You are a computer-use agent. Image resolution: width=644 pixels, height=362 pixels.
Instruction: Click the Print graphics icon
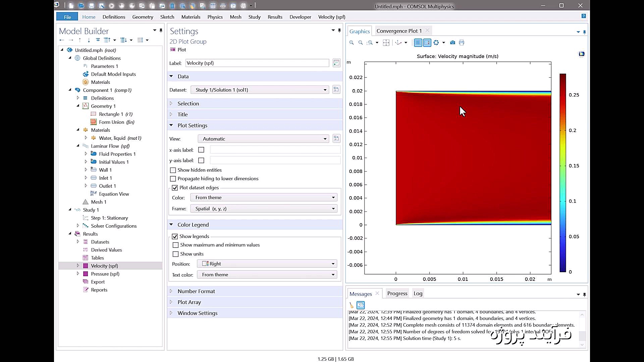(x=462, y=43)
